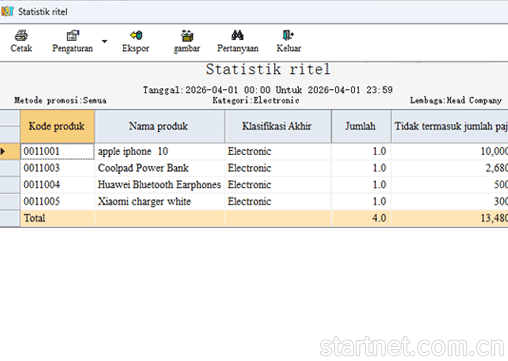The height and width of the screenshot is (361, 508).
Task: Click the Pertanyaan binoculars icon
Action: 237,35
